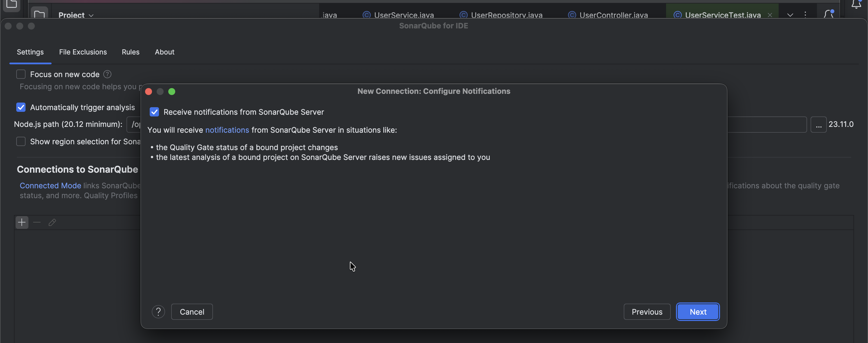
Task: Uncheck Receive notifications from SonarQube Server
Action: pos(154,112)
